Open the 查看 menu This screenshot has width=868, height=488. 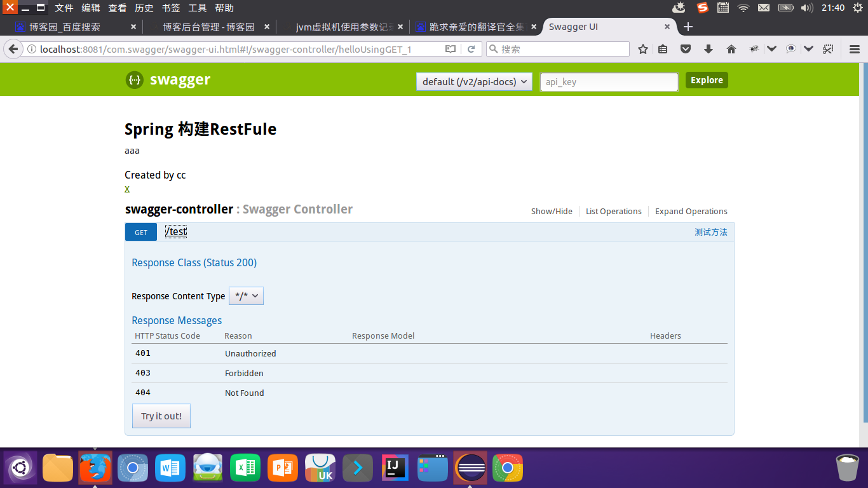coord(118,8)
